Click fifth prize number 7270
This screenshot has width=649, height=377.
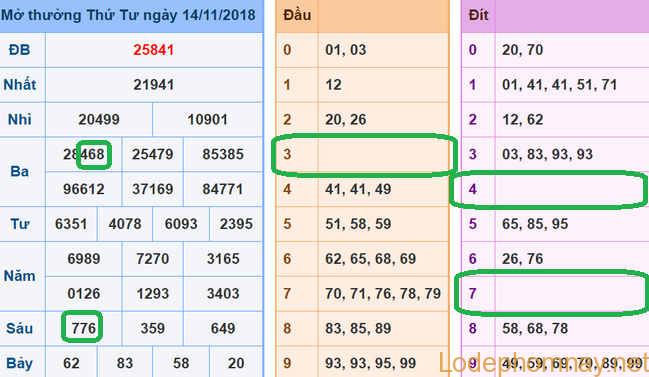tap(153, 259)
